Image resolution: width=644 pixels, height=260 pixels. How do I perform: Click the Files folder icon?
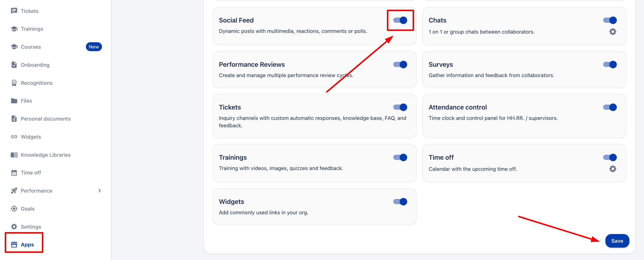tap(14, 101)
